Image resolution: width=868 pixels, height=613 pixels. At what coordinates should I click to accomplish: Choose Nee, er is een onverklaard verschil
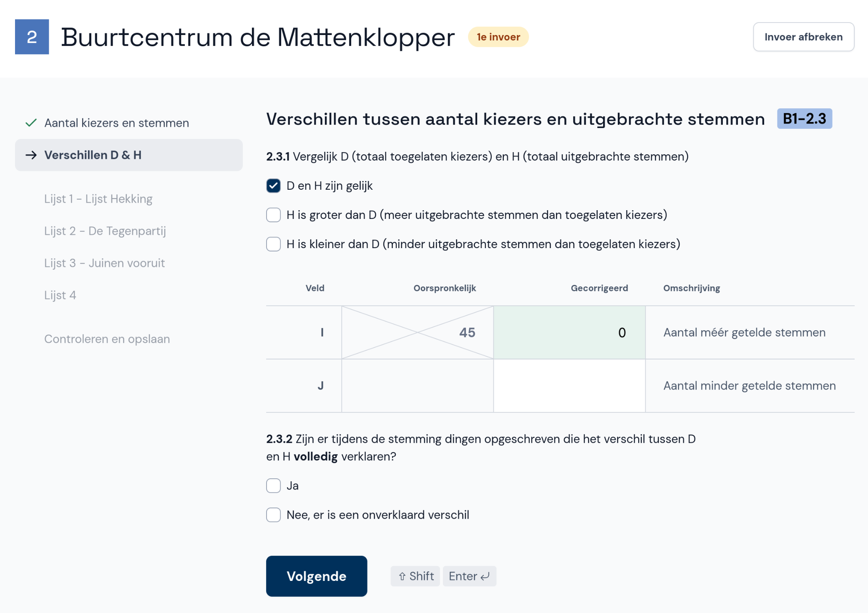pyautogui.click(x=273, y=515)
